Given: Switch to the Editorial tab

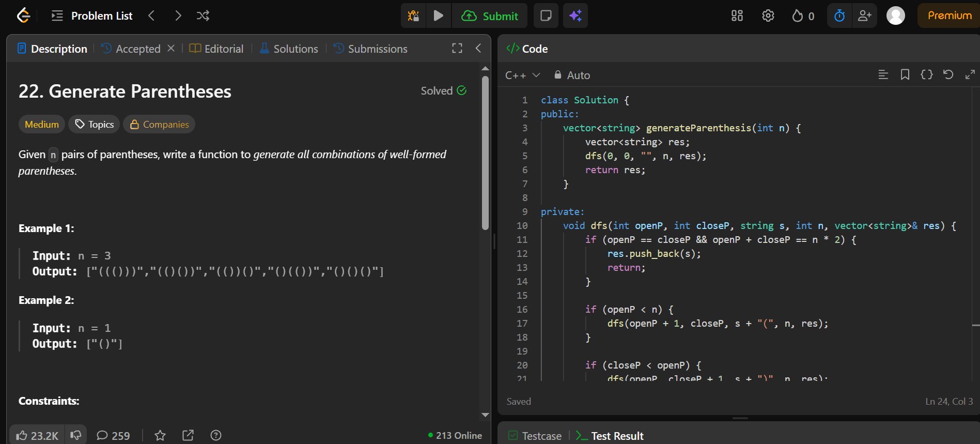Looking at the screenshot, I should [216, 49].
